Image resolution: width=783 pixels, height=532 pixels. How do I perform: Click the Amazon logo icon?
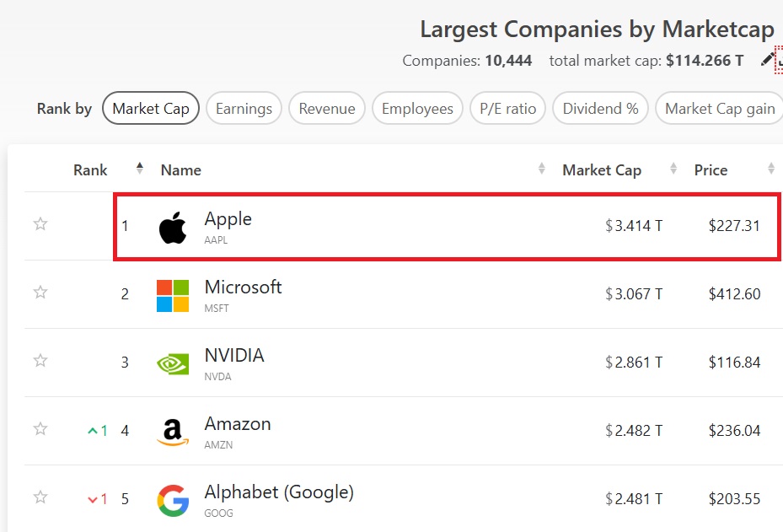pyautogui.click(x=173, y=432)
